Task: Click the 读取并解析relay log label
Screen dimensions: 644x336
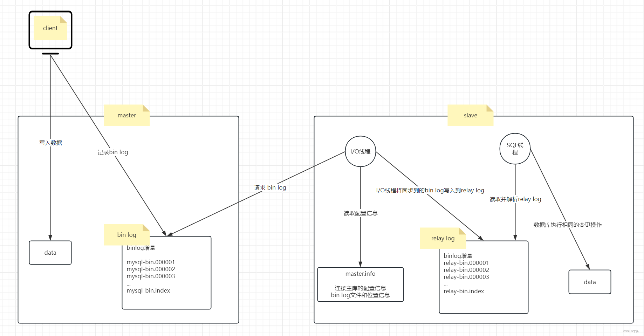Action: point(515,199)
